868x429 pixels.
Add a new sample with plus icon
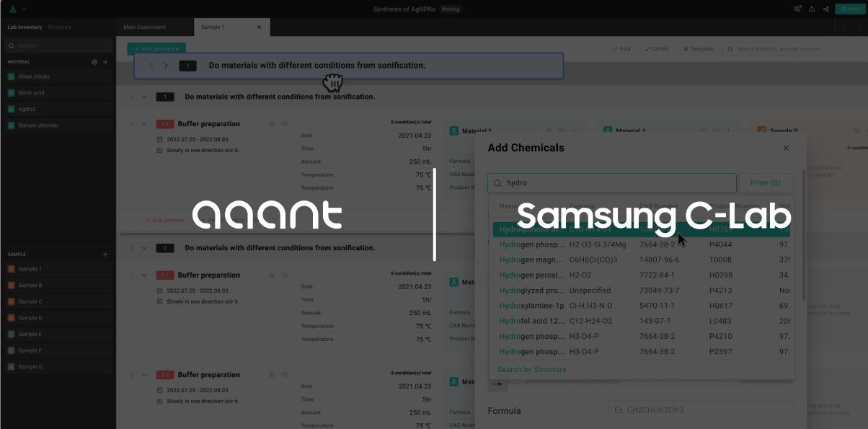tap(105, 255)
